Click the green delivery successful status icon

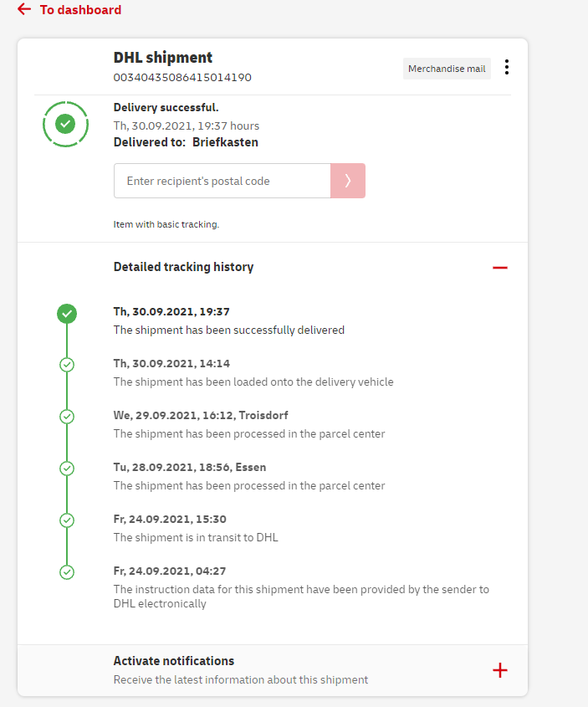point(65,125)
